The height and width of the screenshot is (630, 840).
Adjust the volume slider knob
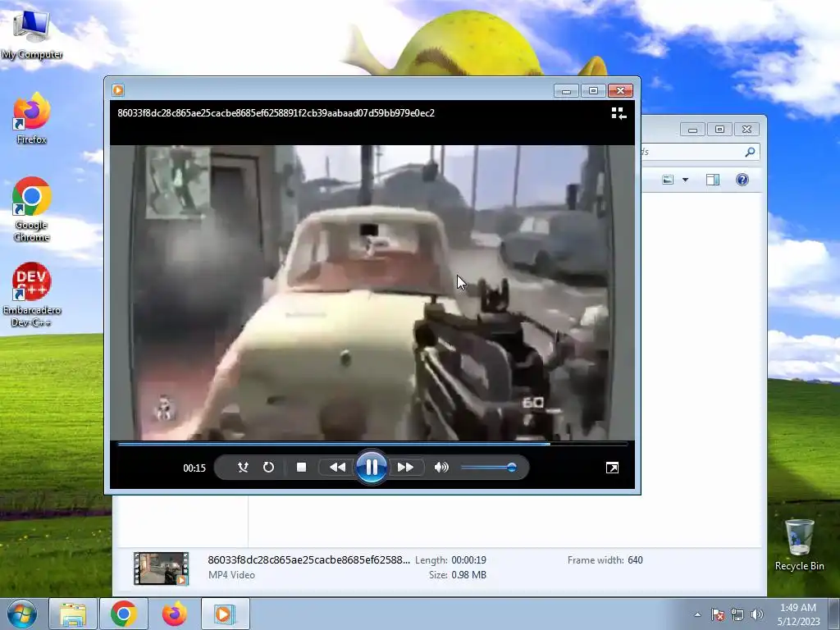pyautogui.click(x=512, y=467)
